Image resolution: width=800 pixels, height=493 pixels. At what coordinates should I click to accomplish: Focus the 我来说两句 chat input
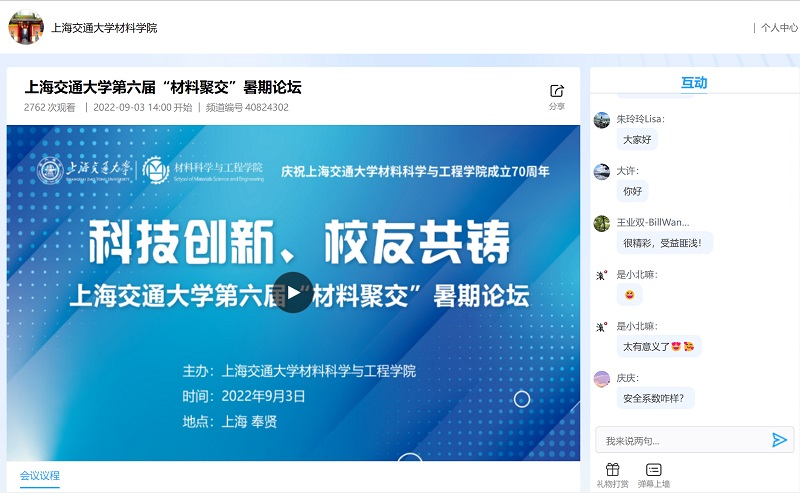[684, 440]
